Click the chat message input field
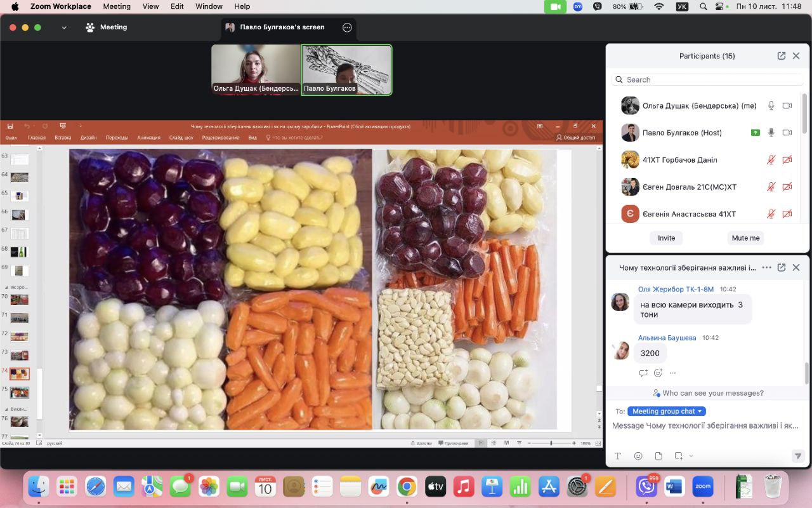Viewport: 812px width, 508px height. pos(705,425)
